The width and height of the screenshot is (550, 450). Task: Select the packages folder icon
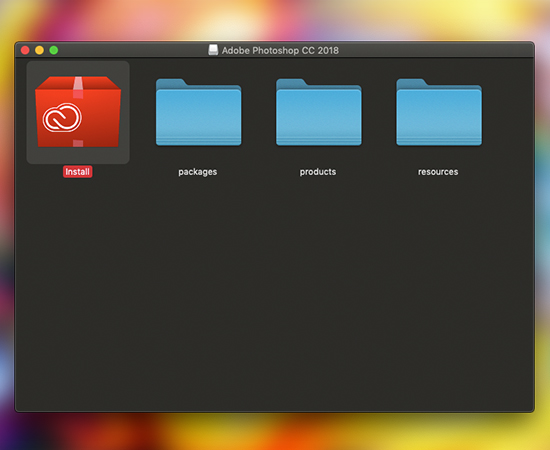point(199,112)
